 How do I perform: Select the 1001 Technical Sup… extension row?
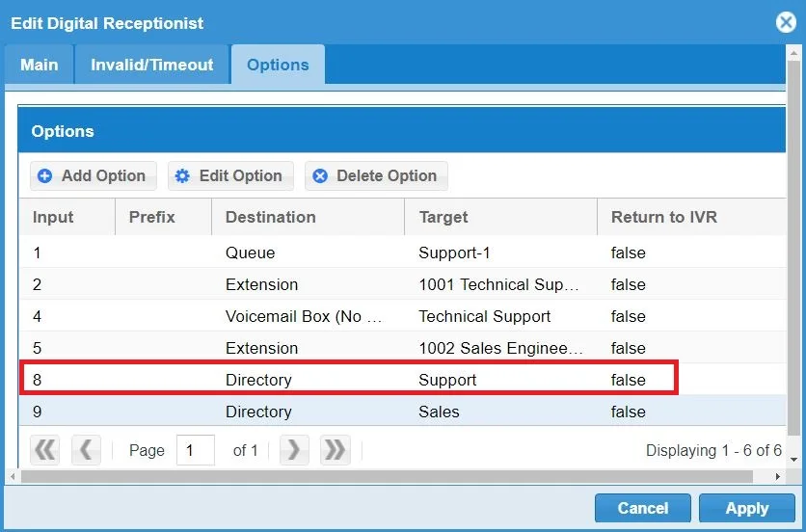[x=402, y=284]
